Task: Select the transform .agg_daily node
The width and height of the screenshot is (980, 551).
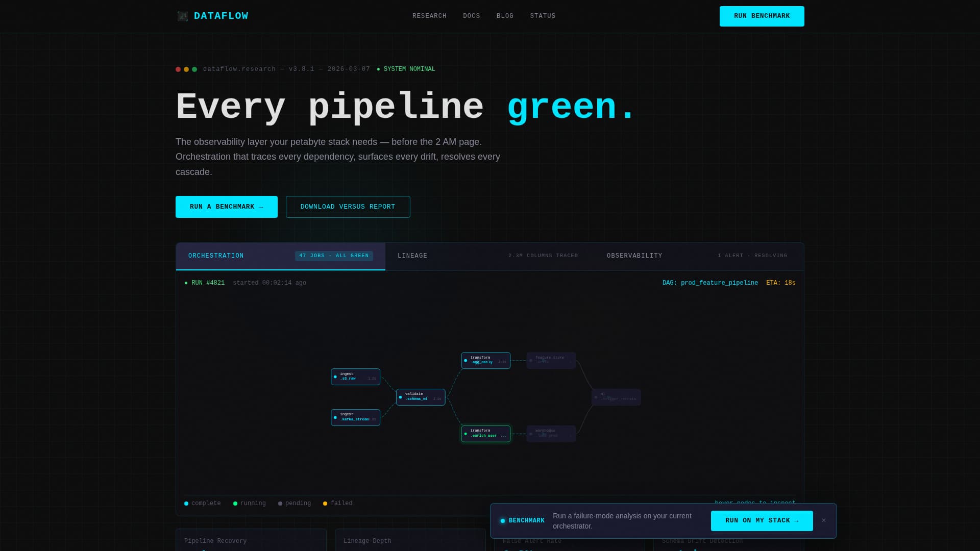Action: coord(486,360)
